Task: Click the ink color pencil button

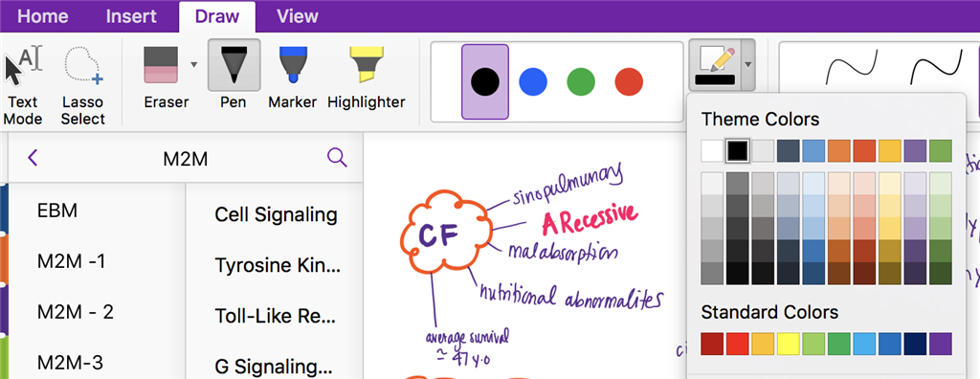Action: click(715, 65)
